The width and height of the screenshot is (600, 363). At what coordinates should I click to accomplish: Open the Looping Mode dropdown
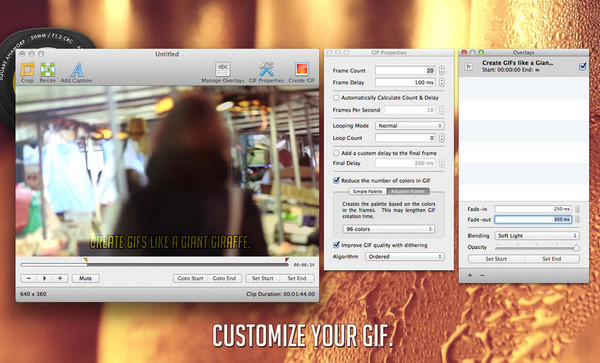coord(409,126)
